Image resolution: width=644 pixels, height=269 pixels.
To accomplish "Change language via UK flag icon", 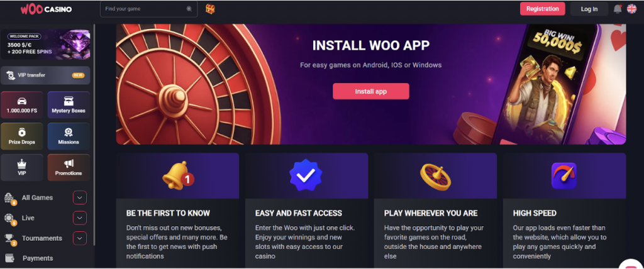I will coord(631,9).
